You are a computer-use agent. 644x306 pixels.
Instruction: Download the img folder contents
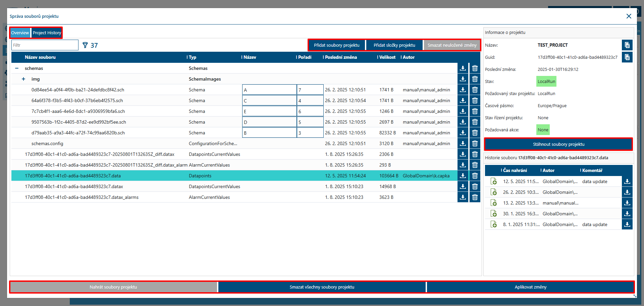pyautogui.click(x=463, y=79)
